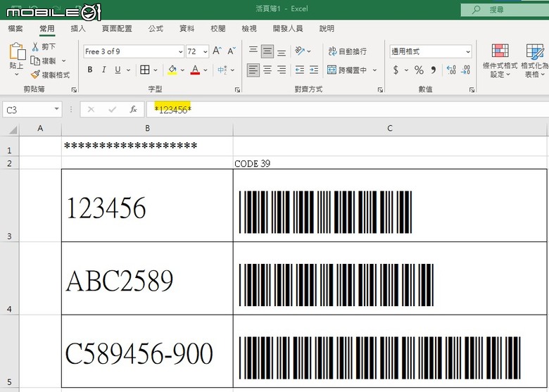
Task: Expand the Copy options arrow
Action: tap(64, 61)
